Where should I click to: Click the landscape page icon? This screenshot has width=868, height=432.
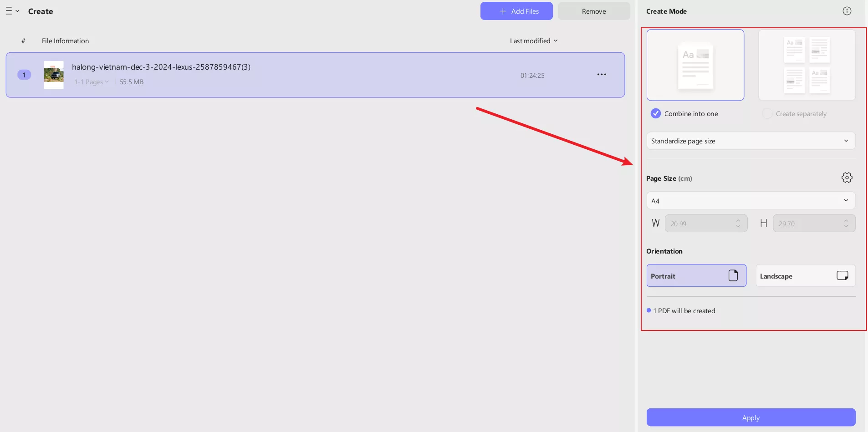tap(842, 275)
